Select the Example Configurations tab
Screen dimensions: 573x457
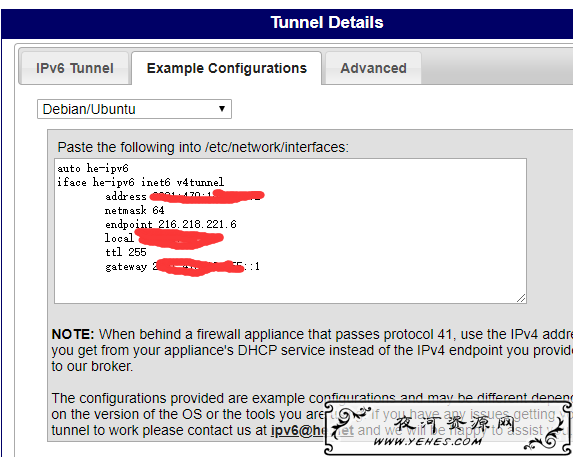[227, 68]
